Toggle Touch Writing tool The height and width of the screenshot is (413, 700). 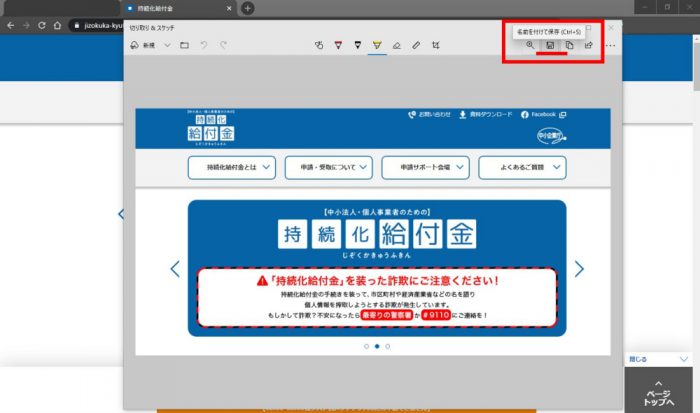pos(319,45)
